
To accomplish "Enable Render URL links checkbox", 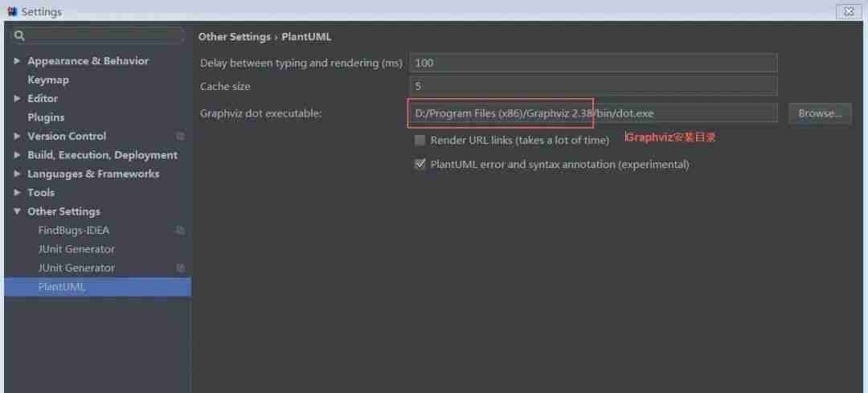I will point(420,140).
